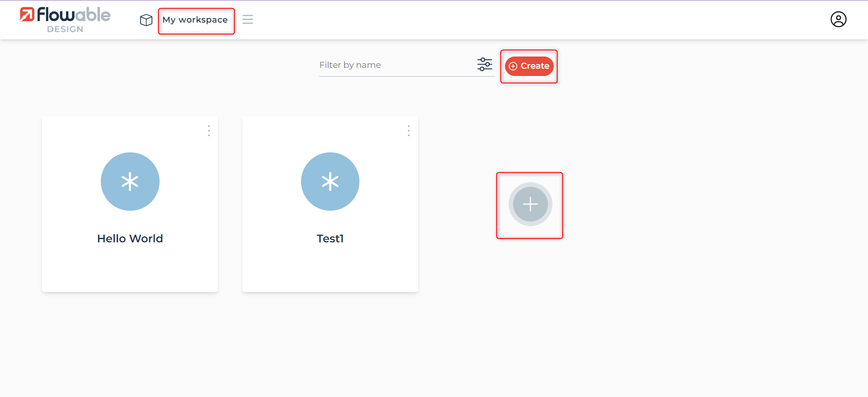The width and height of the screenshot is (868, 397).
Task: Click the gray circular plus button
Action: tap(530, 204)
